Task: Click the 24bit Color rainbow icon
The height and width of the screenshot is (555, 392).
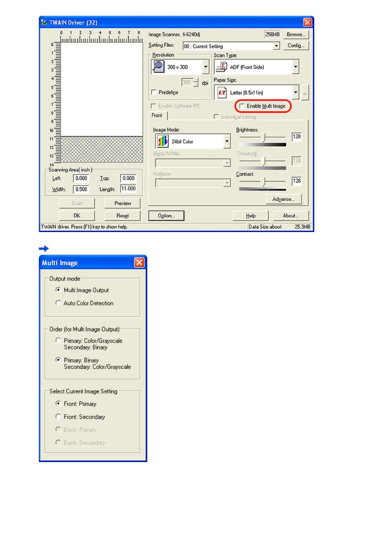Action: tap(163, 141)
